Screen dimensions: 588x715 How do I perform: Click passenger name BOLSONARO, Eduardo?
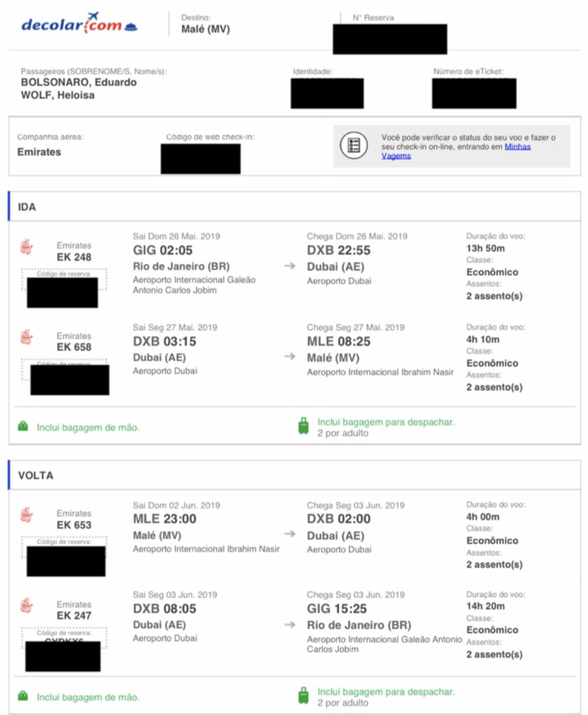pos(79,82)
